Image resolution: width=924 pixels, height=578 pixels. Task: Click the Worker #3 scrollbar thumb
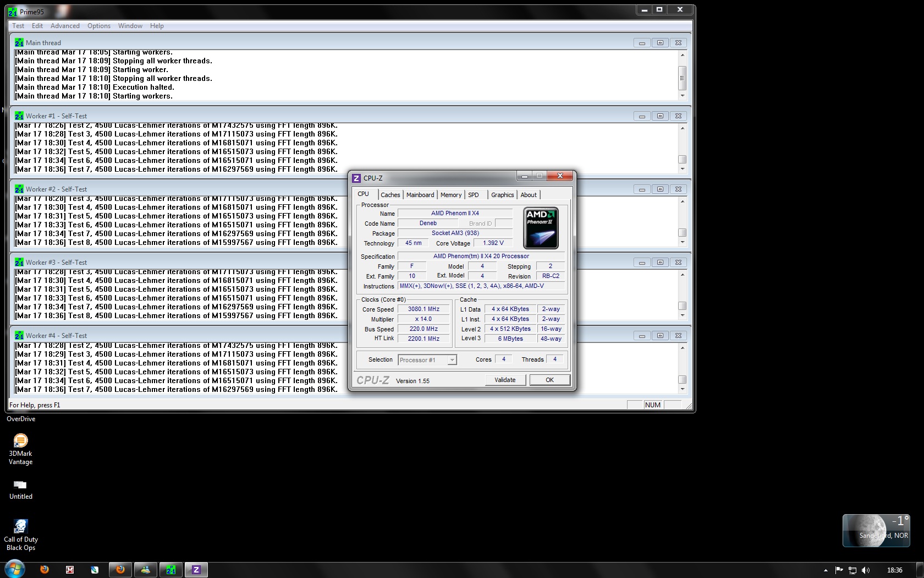(683, 306)
